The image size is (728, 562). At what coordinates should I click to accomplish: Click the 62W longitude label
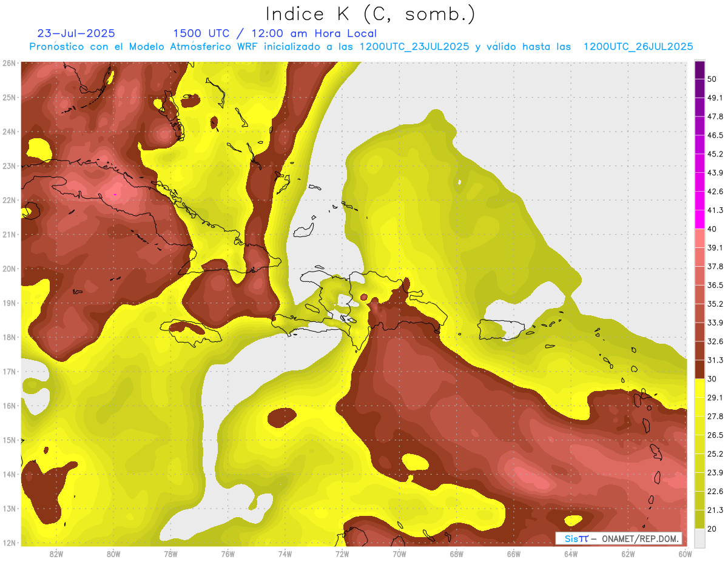pos(628,554)
